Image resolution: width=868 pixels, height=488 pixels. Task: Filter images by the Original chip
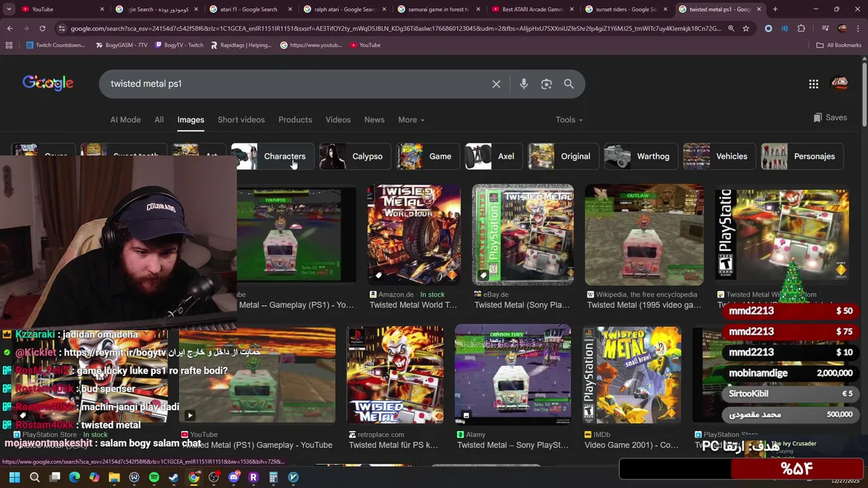pos(564,157)
